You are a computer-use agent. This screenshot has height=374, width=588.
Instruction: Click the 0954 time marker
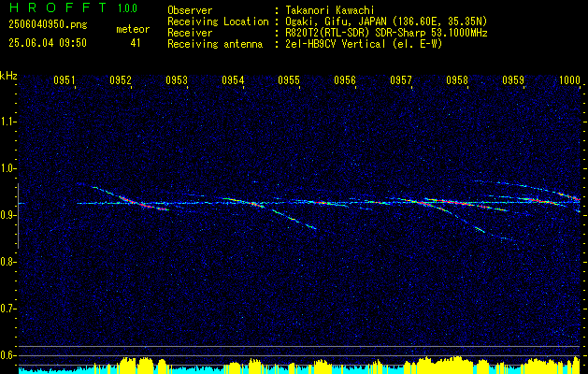coord(233,79)
